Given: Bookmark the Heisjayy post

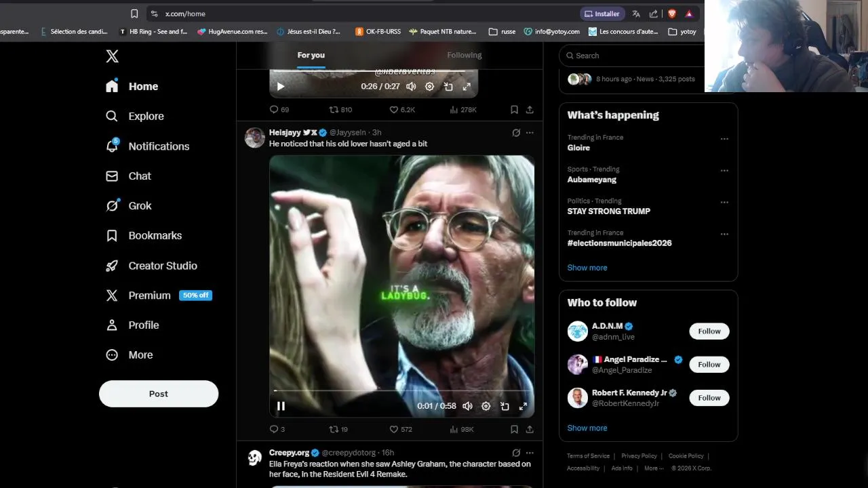Looking at the screenshot, I should [514, 429].
